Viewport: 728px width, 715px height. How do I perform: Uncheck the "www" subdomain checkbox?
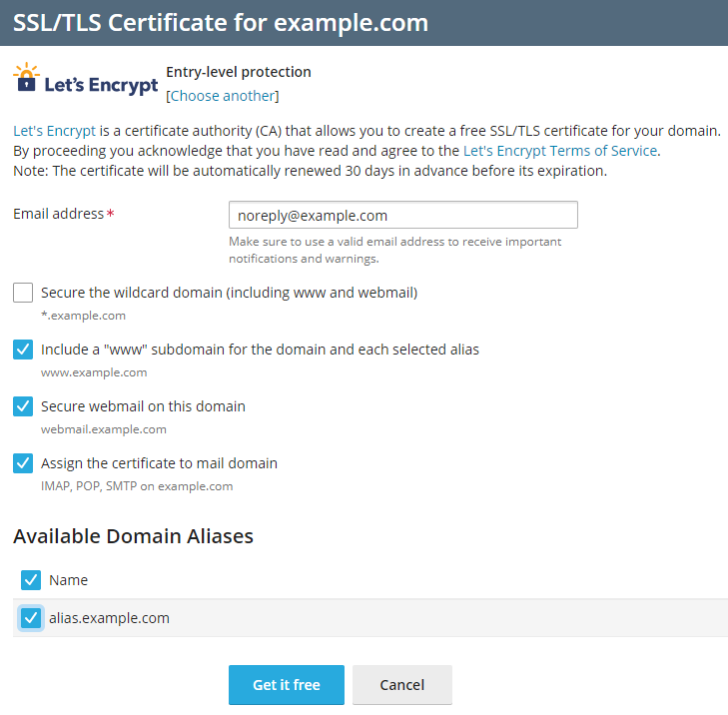point(23,350)
